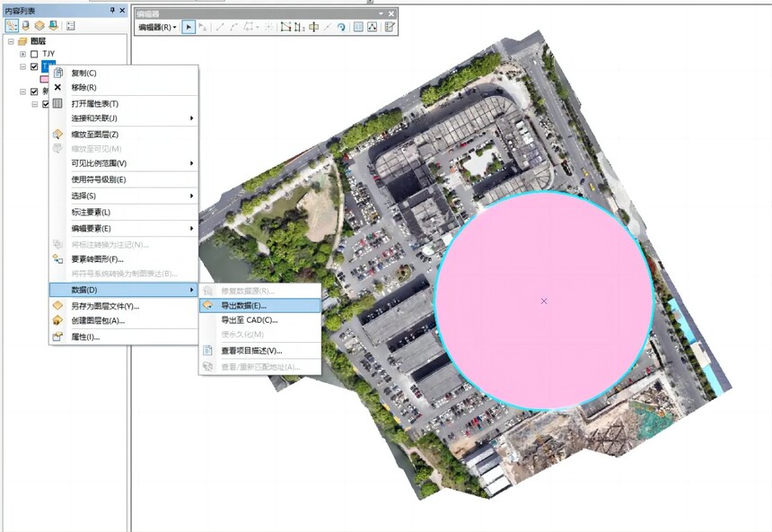772x532 pixels.
Task: Open the 编辑器(R) dropdown menu
Action: coord(158,27)
